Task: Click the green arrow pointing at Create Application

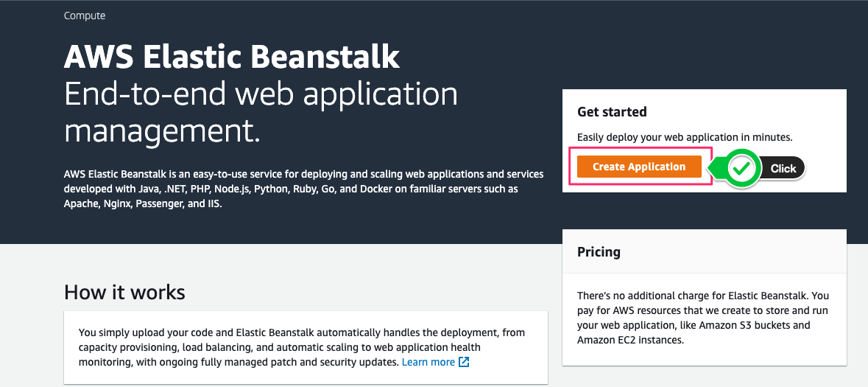Action: [717, 167]
